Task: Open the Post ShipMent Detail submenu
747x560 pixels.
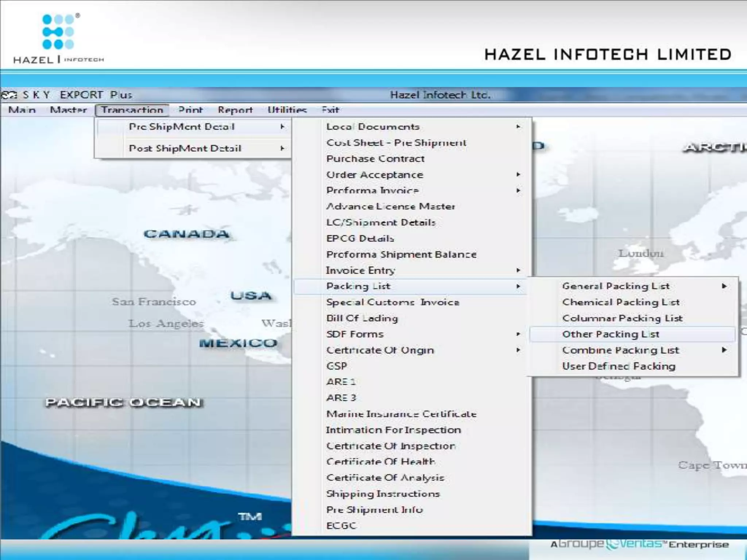Action: [185, 148]
